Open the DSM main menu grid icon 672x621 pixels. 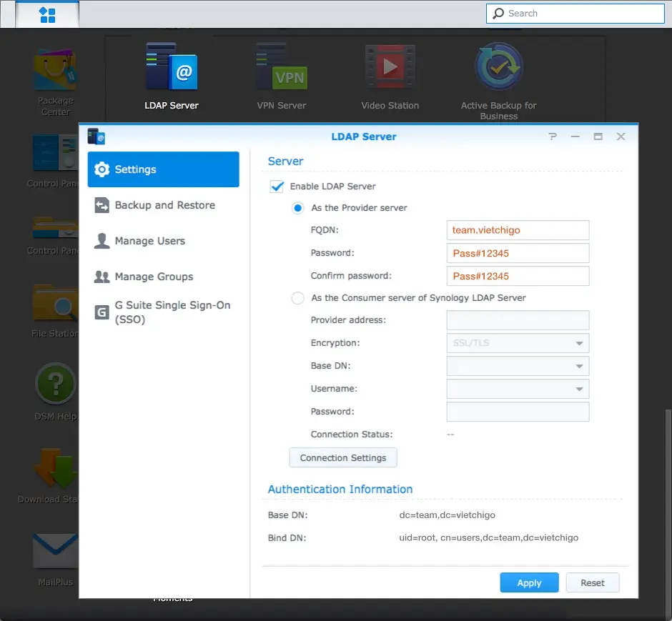tap(47, 14)
